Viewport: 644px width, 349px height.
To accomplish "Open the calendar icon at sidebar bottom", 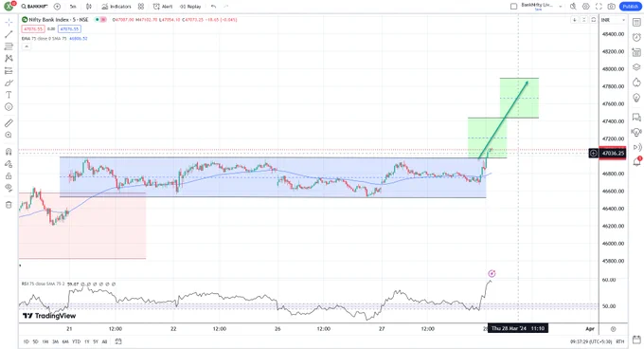I will (636, 340).
